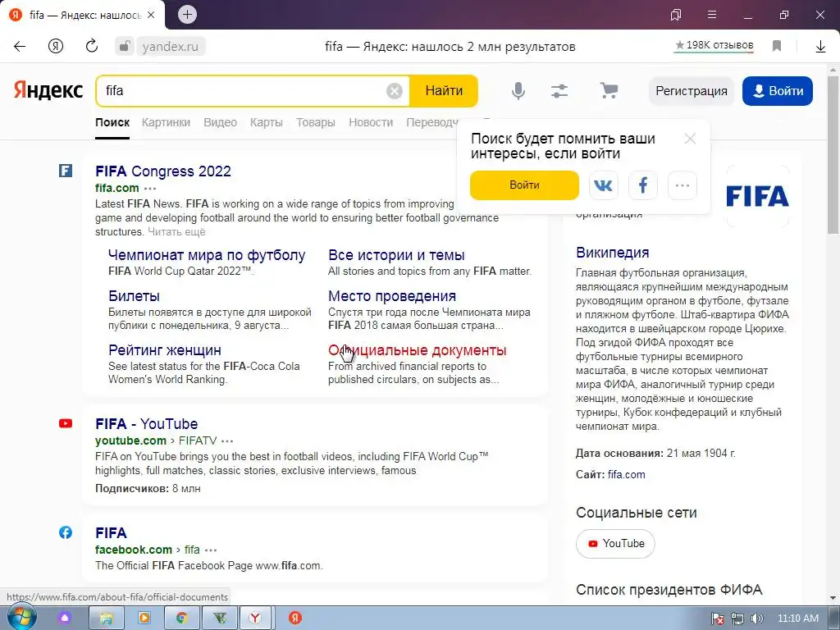Open the Википедия link in info panel
Image resolution: width=840 pixels, height=630 pixels.
point(612,253)
